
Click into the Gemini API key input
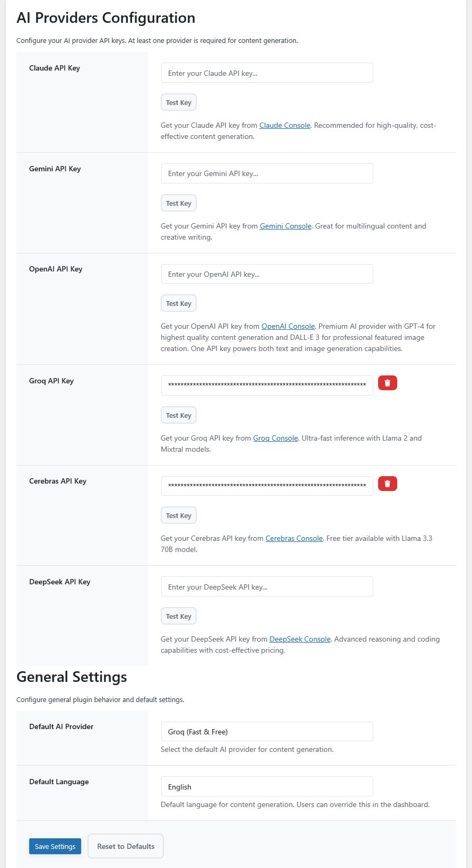pos(267,173)
